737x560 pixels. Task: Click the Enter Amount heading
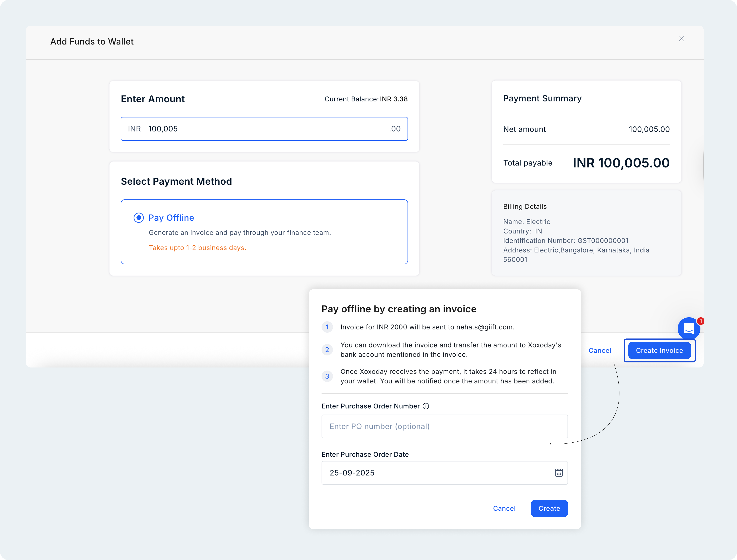[153, 99]
